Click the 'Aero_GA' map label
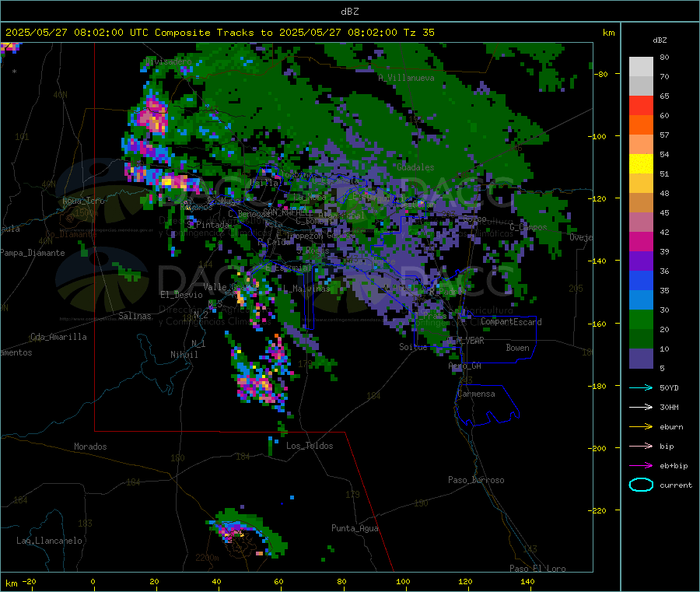This screenshot has height=592, width=700. (x=464, y=366)
